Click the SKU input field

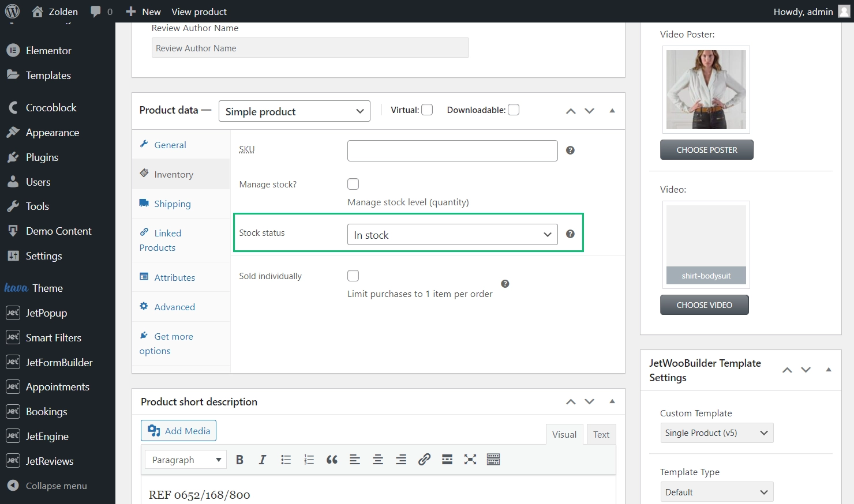452,151
